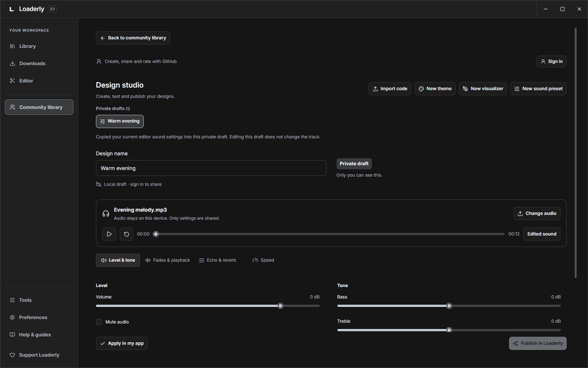The image size is (588, 368).
Task: Click the 2.1 version badge
Action: [x=52, y=9]
